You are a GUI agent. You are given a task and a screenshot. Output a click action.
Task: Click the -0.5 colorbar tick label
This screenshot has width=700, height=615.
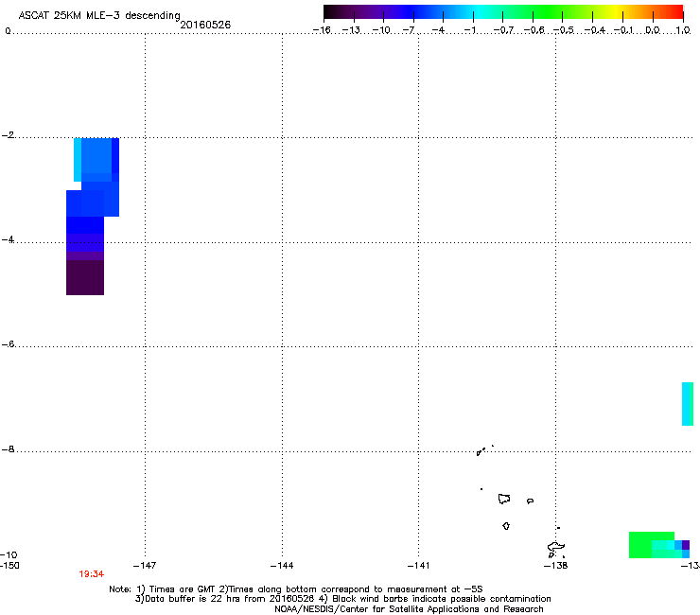pyautogui.click(x=564, y=30)
